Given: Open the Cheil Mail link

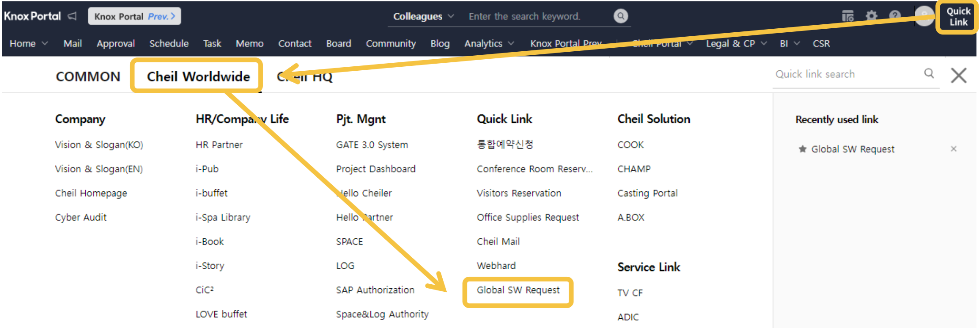Looking at the screenshot, I should (x=498, y=242).
